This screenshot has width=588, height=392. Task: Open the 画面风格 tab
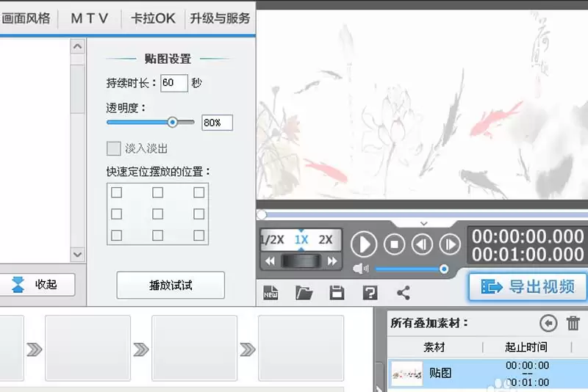click(x=26, y=18)
